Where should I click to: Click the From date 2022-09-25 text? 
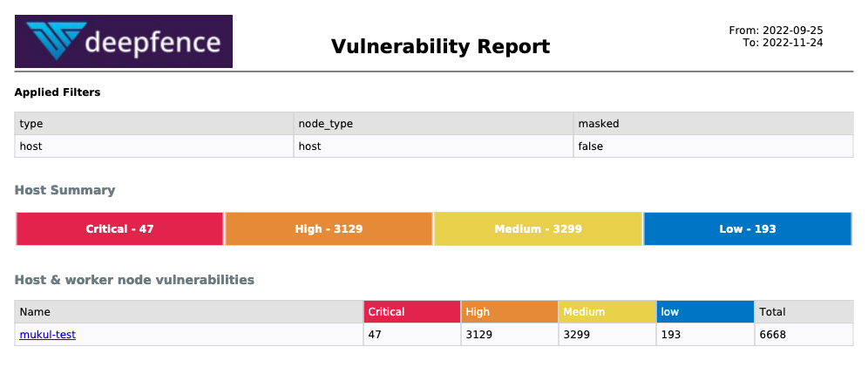coord(793,31)
